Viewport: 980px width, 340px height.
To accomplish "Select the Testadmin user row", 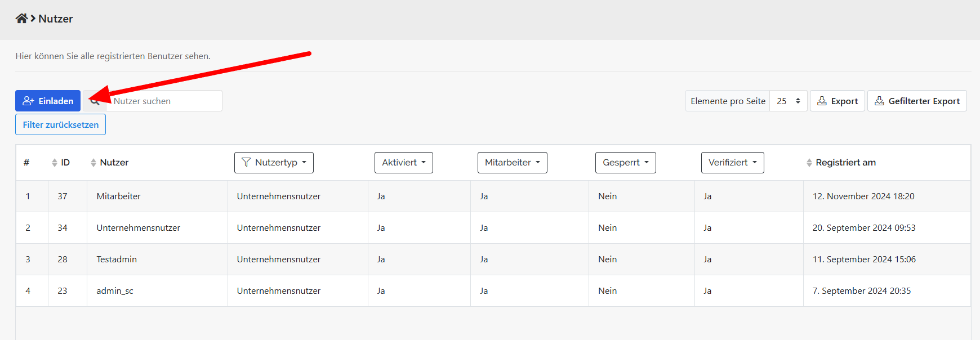I will coord(117,260).
